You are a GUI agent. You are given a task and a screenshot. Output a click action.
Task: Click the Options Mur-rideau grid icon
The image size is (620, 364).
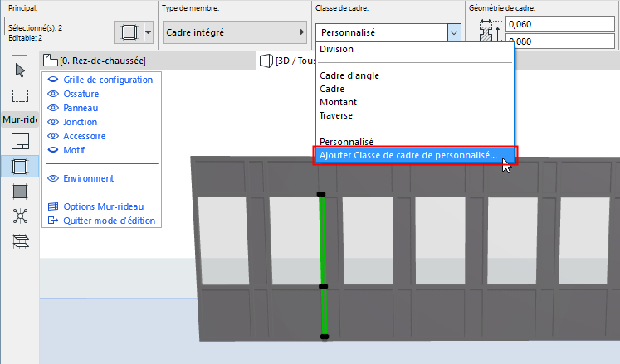coord(53,206)
